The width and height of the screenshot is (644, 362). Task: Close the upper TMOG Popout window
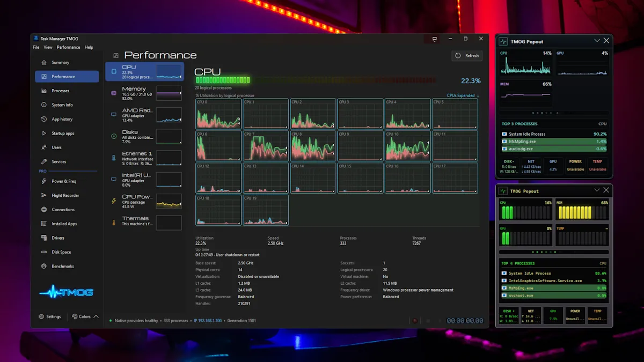coord(606,41)
